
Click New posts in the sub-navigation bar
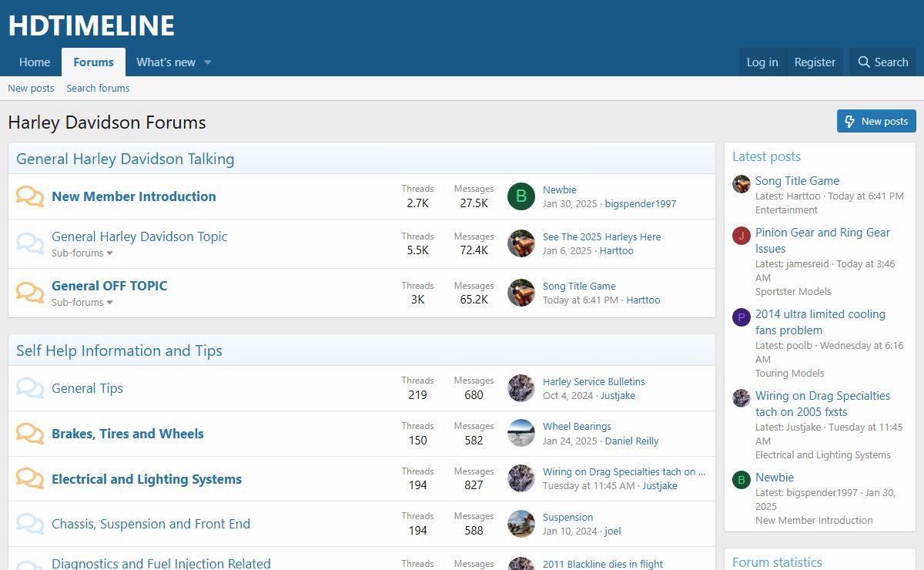pyautogui.click(x=31, y=88)
